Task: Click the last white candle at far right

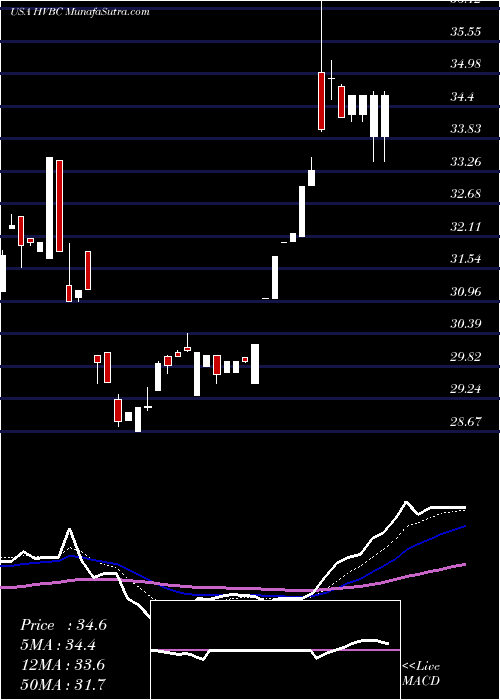Action: pyautogui.click(x=384, y=116)
